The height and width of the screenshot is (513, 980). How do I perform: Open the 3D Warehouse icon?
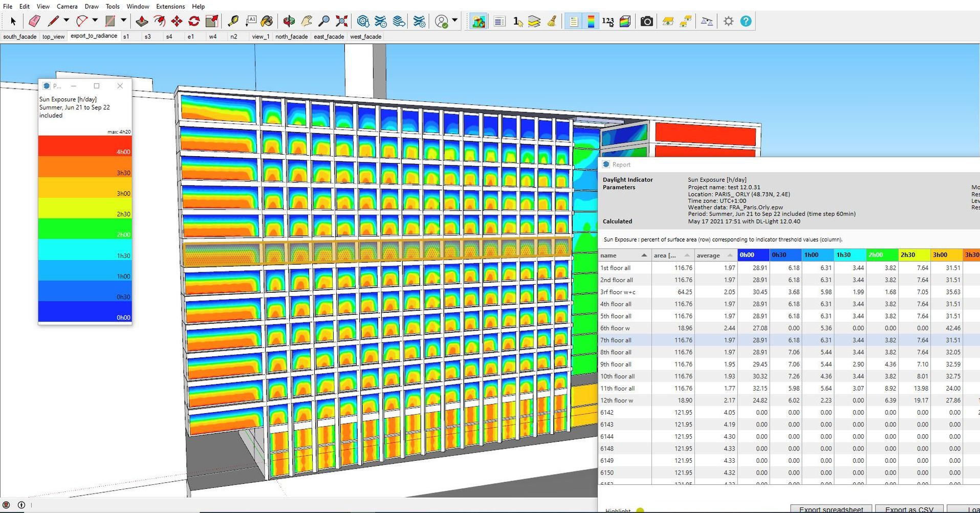pyautogui.click(x=363, y=21)
